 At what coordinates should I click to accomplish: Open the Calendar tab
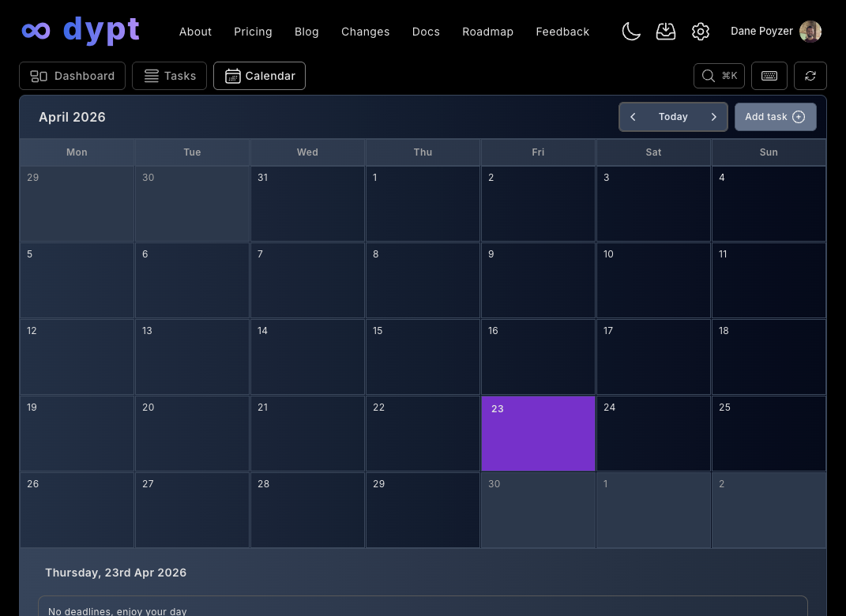[259, 76]
